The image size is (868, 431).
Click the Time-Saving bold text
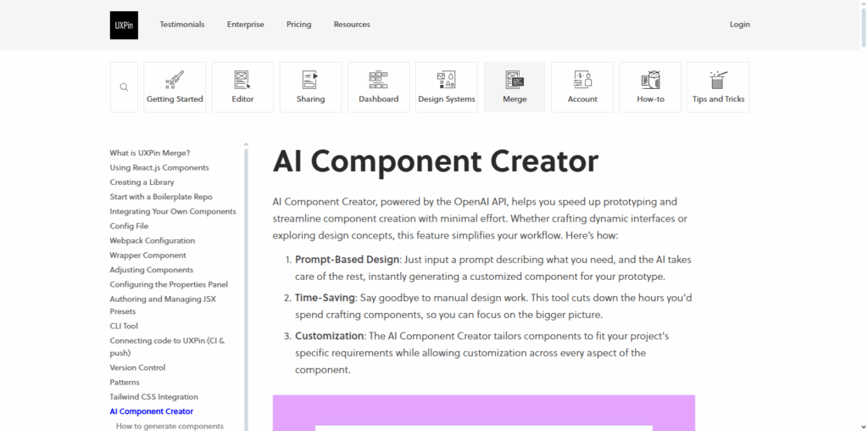coord(325,298)
